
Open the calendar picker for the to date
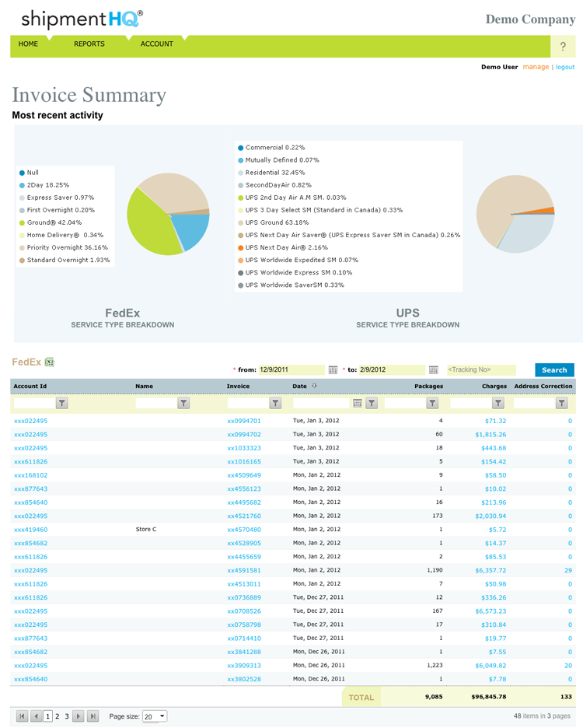tap(434, 370)
